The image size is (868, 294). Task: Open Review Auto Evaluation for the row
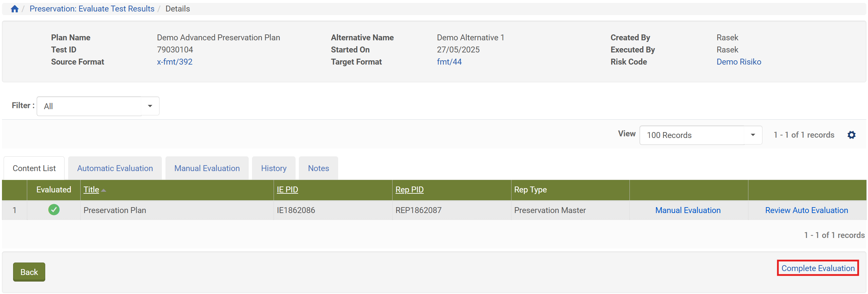806,210
